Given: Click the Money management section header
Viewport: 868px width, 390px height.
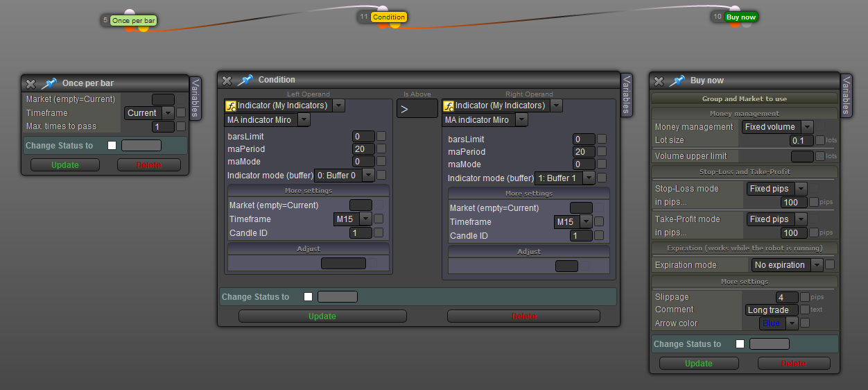Looking at the screenshot, I should [745, 113].
